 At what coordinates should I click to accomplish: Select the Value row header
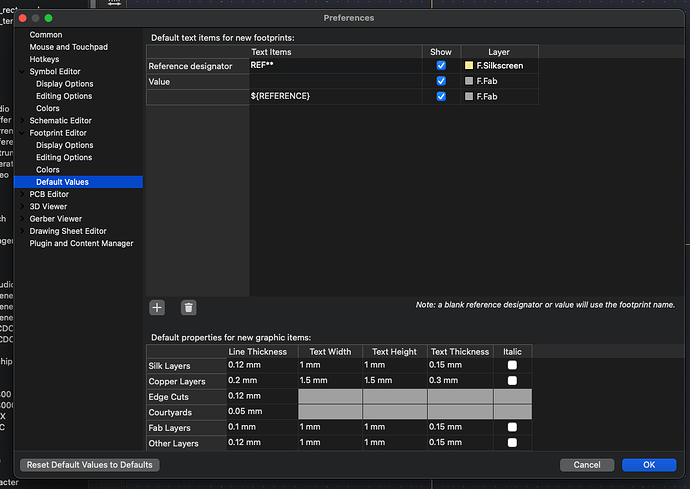click(198, 81)
